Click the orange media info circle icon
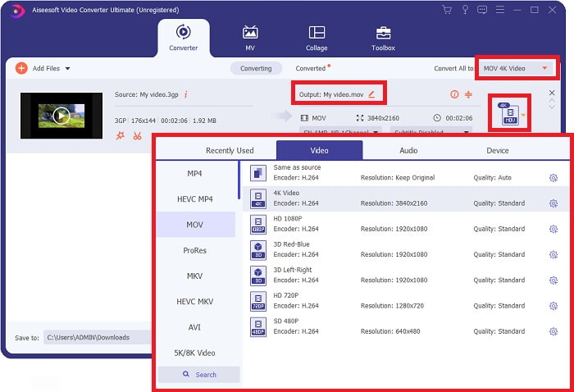 click(454, 94)
